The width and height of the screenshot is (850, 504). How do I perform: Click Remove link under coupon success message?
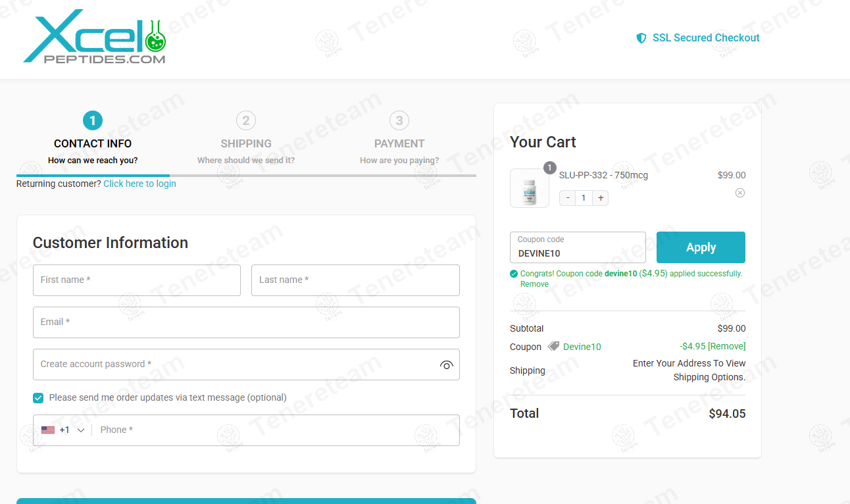pos(534,284)
